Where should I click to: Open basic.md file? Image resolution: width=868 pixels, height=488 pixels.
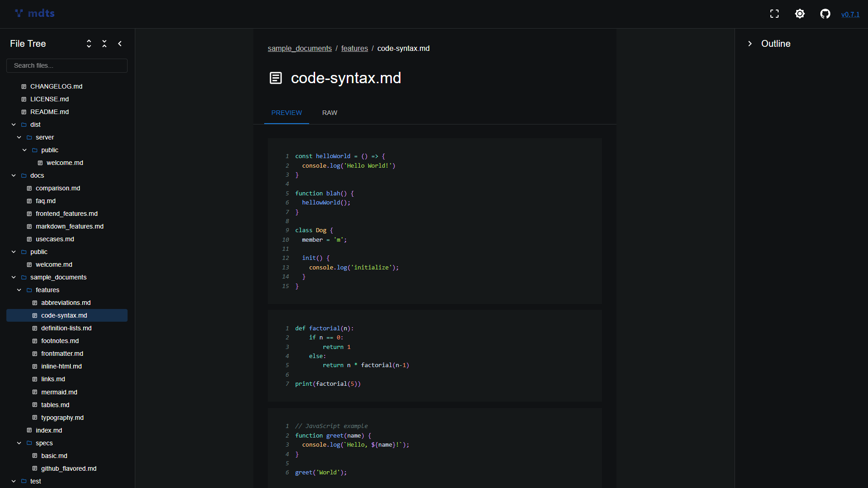(x=54, y=456)
